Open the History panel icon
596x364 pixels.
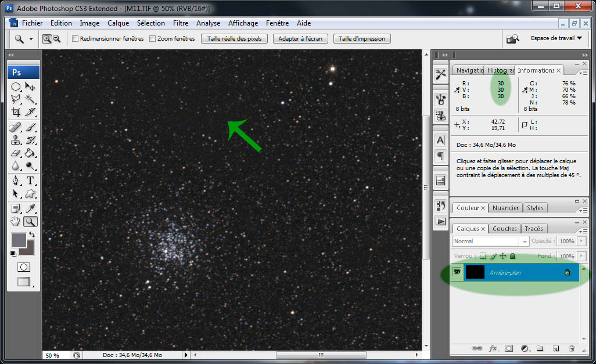[x=440, y=206]
